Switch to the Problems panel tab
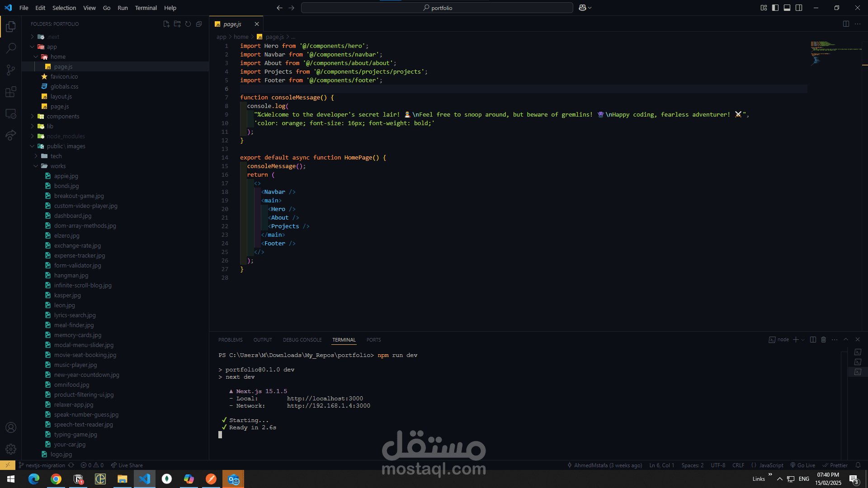Viewport: 868px width, 488px height. click(x=230, y=340)
